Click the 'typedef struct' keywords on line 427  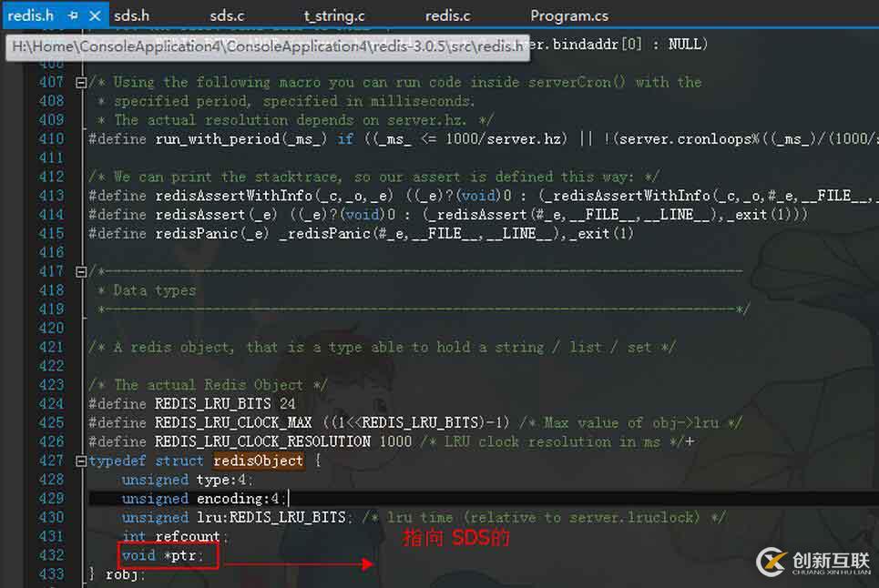click(x=146, y=461)
